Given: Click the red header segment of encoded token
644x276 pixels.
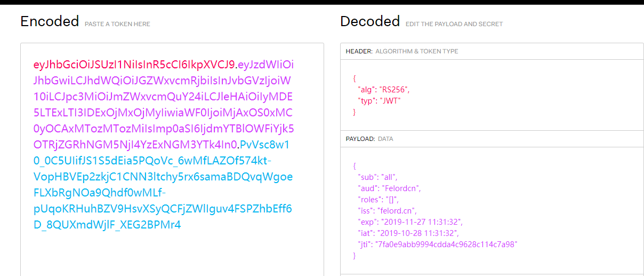Looking at the screenshot, I should [x=134, y=65].
